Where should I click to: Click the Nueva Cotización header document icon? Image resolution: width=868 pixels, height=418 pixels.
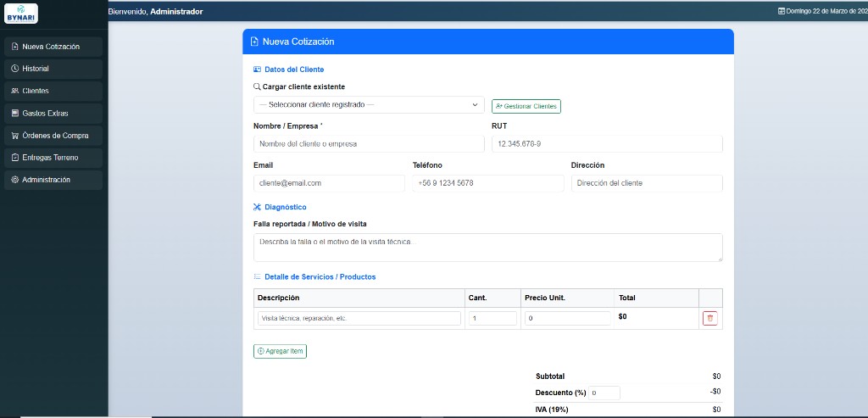pyautogui.click(x=254, y=42)
